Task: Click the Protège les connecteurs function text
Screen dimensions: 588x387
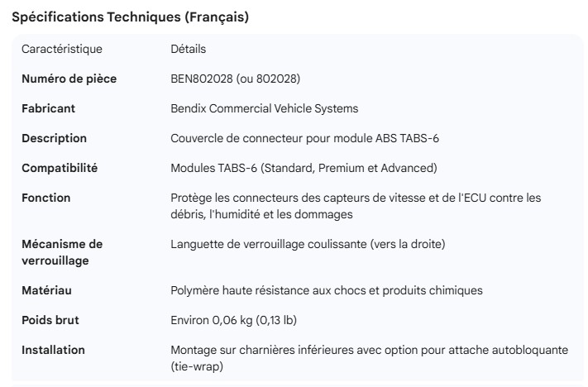Action: 356,206
